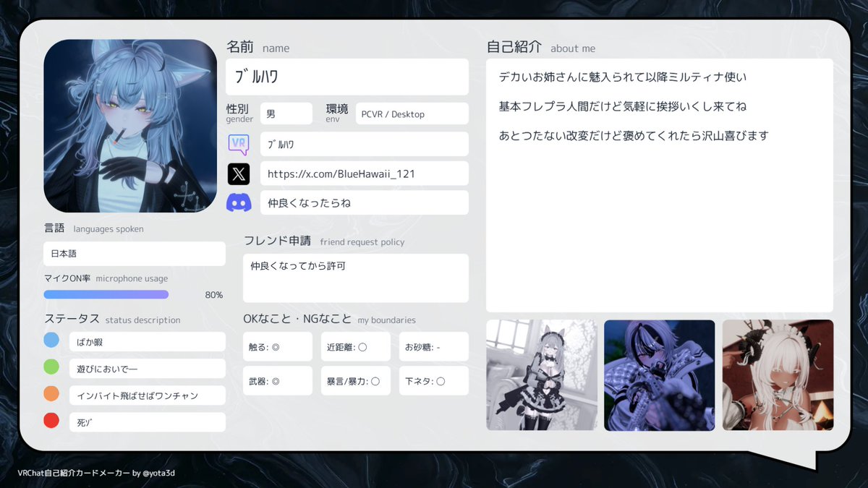Click the microphone usage 80% bar
The width and height of the screenshot is (868, 488).
pyautogui.click(x=106, y=294)
